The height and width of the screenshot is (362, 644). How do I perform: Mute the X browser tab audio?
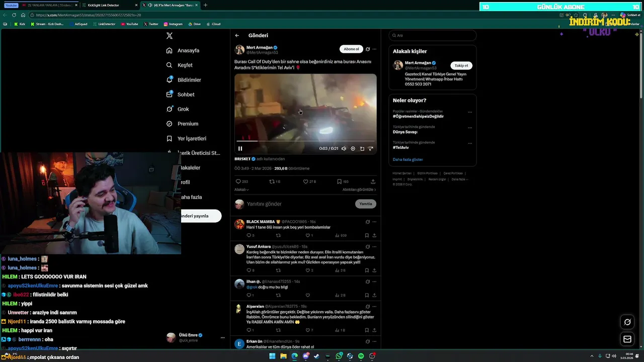(150, 5)
